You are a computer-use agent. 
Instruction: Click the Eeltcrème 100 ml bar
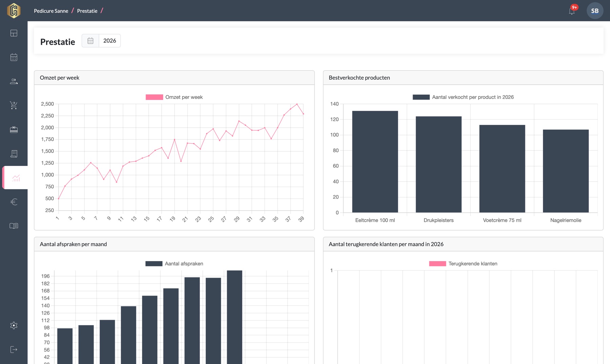tap(375, 162)
